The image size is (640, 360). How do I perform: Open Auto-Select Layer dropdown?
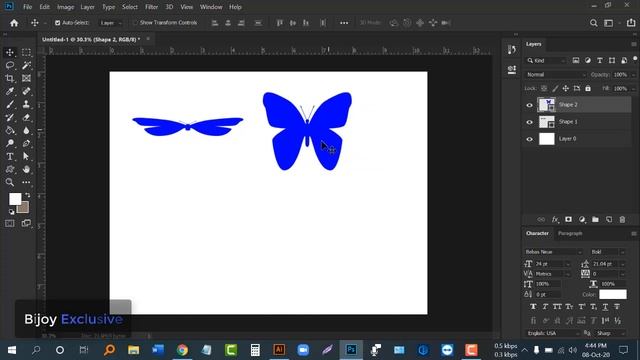pos(111,23)
